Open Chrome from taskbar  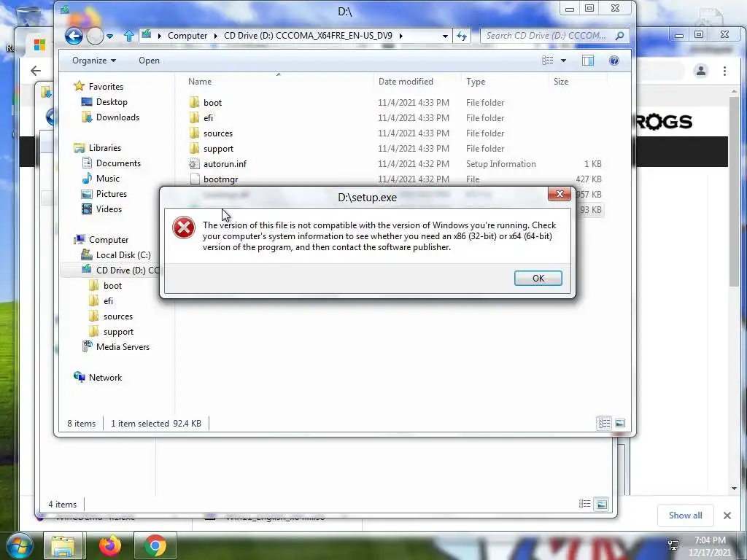[x=155, y=545]
